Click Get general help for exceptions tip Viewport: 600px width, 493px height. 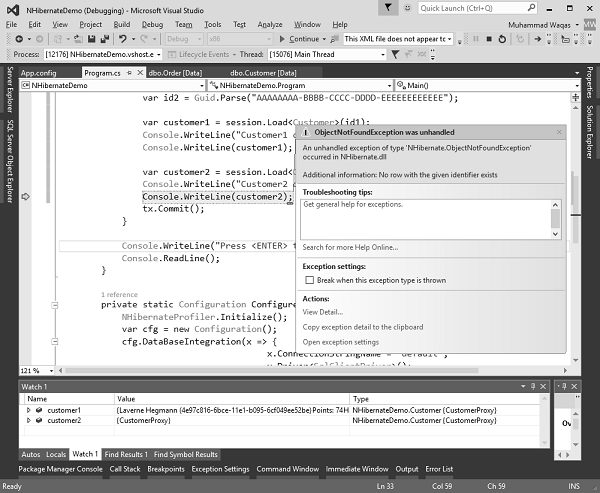point(353,204)
